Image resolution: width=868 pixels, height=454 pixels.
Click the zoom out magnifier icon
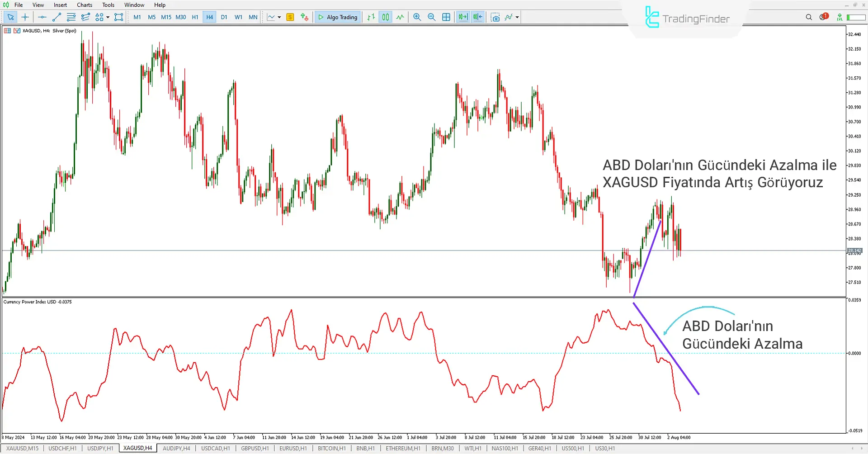point(431,17)
